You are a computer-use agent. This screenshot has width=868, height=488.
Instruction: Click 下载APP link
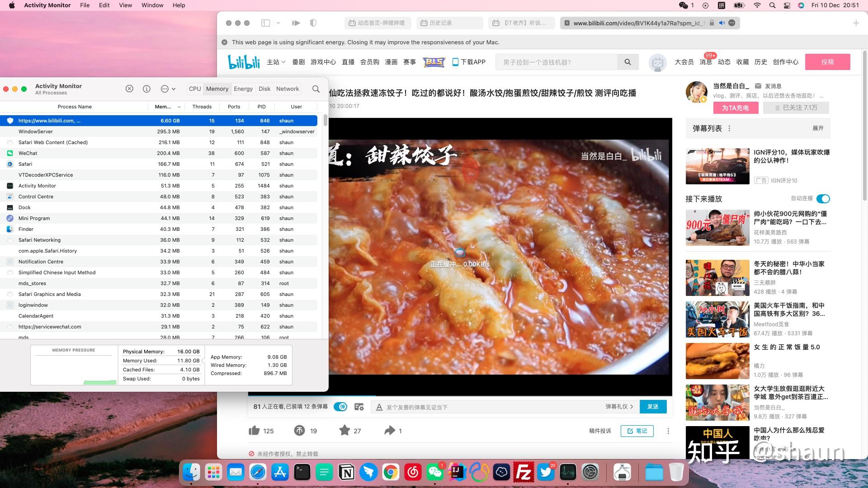(x=469, y=62)
